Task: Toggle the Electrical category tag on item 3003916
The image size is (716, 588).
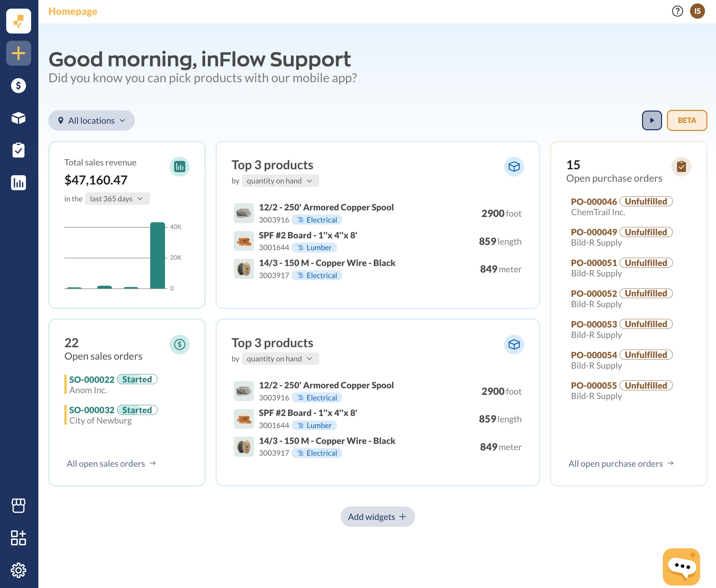Action: (317, 219)
